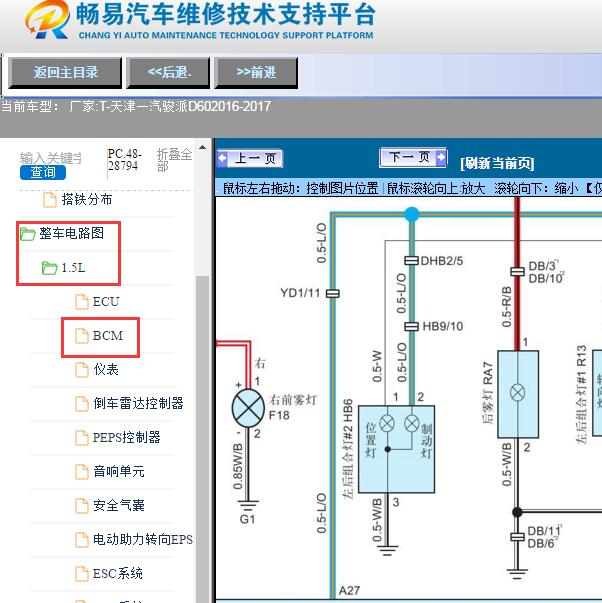
Task: Click the G1 ground symbol
Action: click(248, 506)
